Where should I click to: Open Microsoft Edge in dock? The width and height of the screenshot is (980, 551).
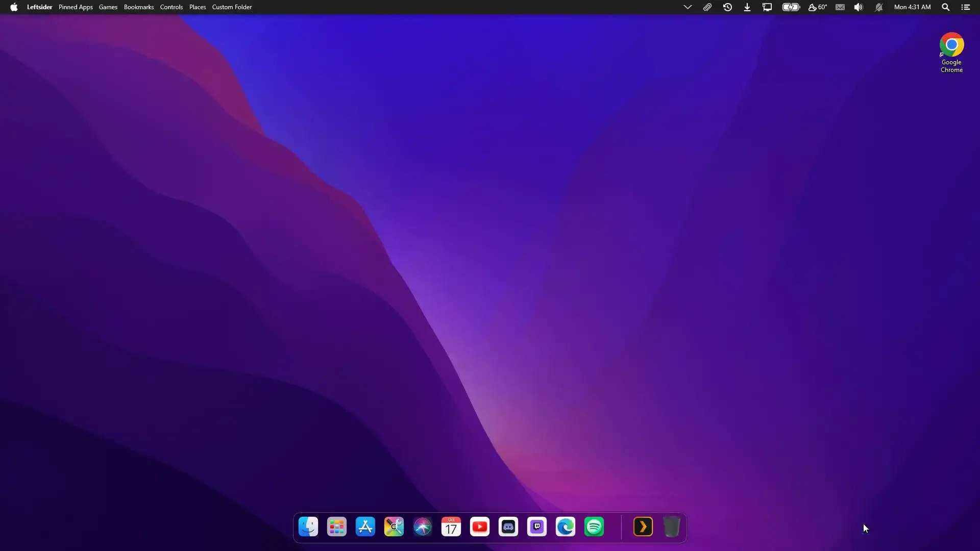(x=566, y=527)
